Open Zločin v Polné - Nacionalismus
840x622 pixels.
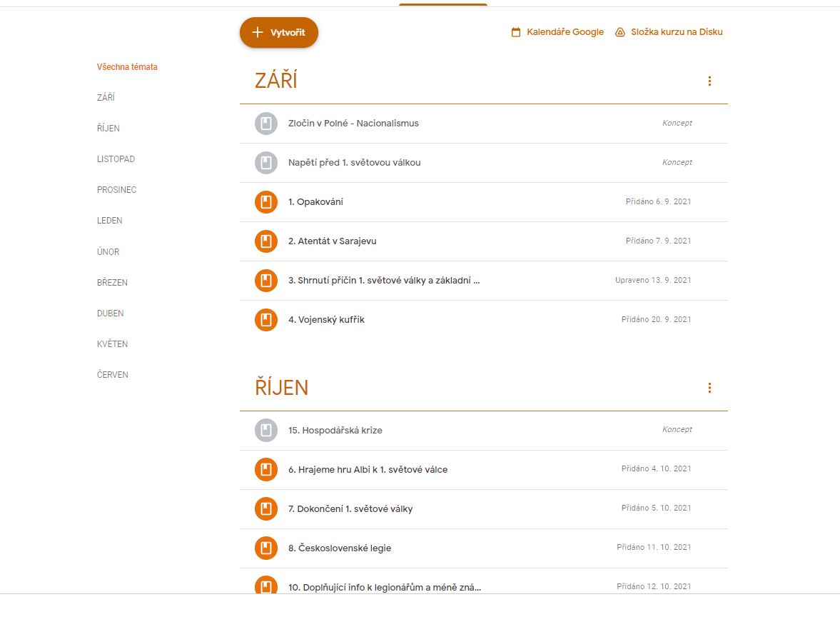(353, 124)
